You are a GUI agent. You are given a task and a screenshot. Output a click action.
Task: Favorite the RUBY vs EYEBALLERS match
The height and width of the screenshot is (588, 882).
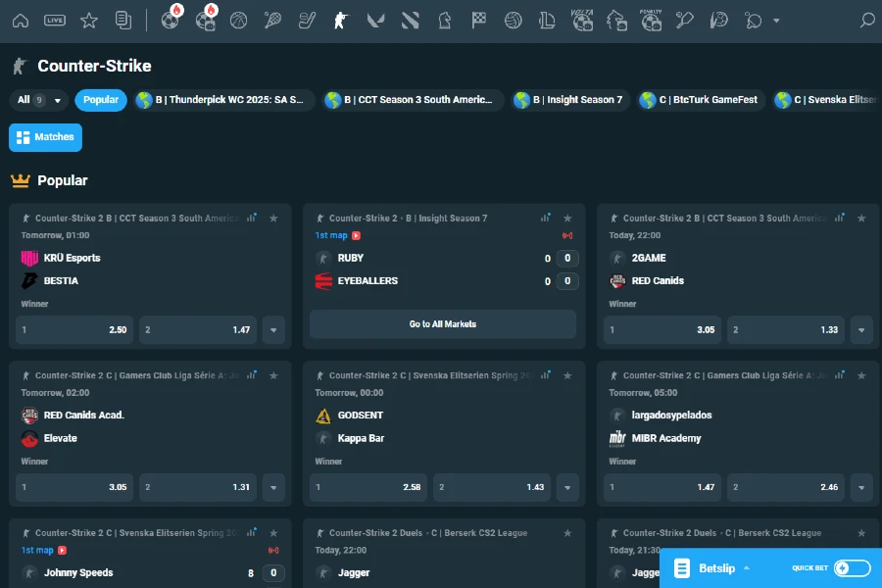point(567,218)
